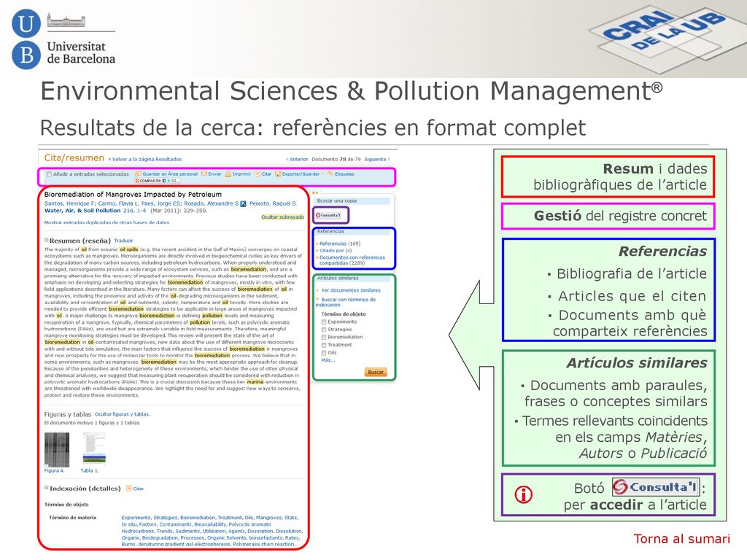This screenshot has width=747, height=560.
Task: Click the Etiquetas tag icon
Action: point(330,174)
